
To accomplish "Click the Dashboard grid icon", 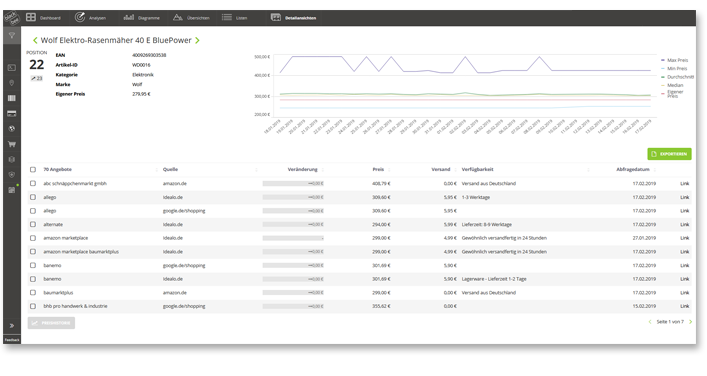I will coord(31,17).
